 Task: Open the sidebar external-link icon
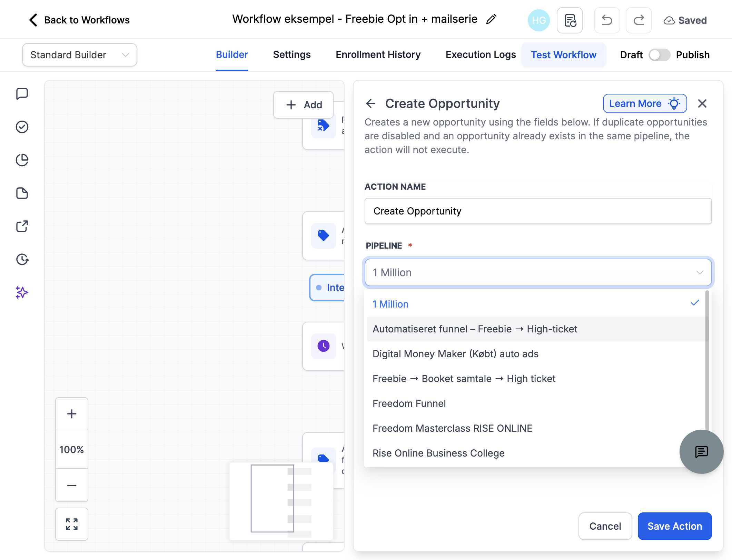click(22, 226)
